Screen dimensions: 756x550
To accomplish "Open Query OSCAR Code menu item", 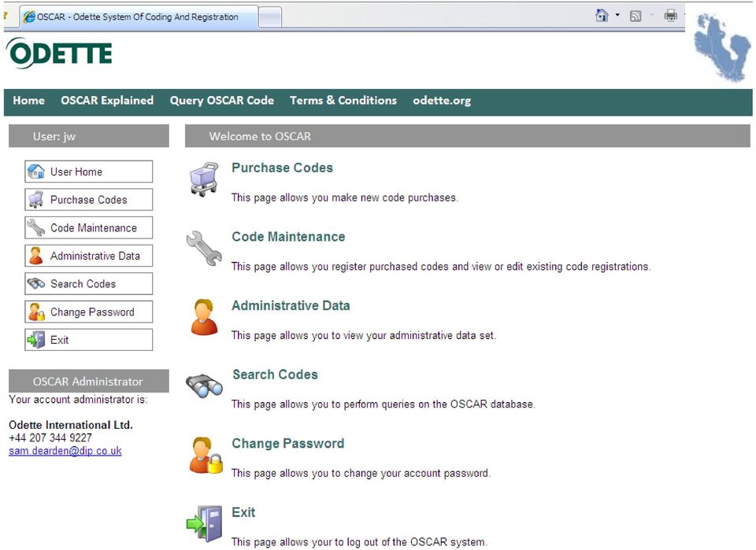I will point(222,100).
